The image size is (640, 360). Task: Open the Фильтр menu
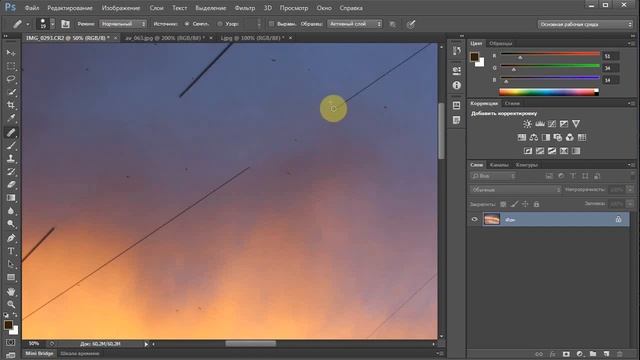pos(244,8)
